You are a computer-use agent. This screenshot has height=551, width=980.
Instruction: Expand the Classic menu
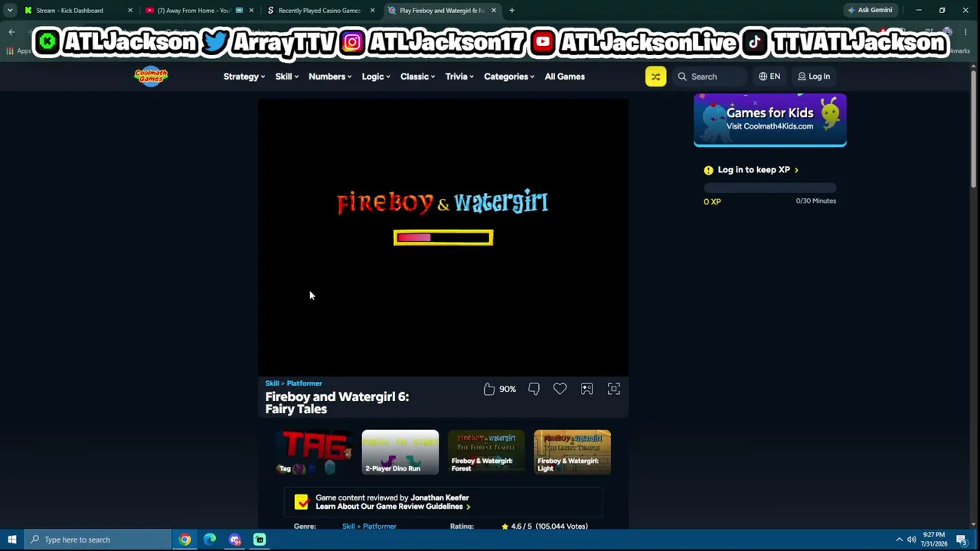click(418, 77)
